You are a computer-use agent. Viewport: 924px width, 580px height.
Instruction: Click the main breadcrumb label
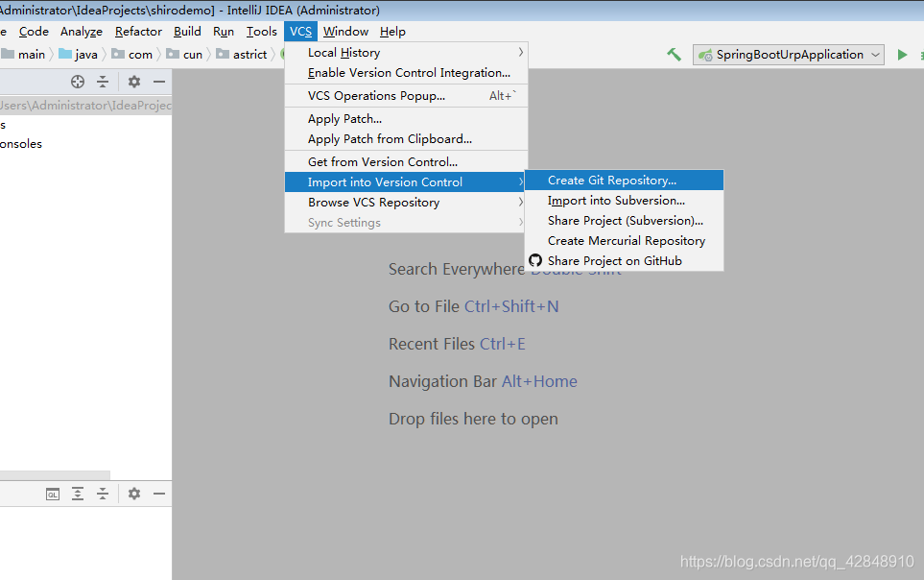(32, 55)
